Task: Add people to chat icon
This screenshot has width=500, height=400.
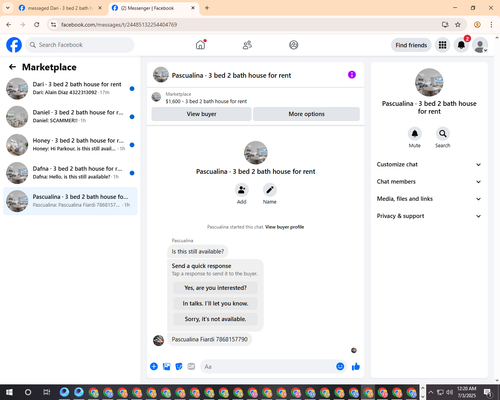Action: coord(242,190)
